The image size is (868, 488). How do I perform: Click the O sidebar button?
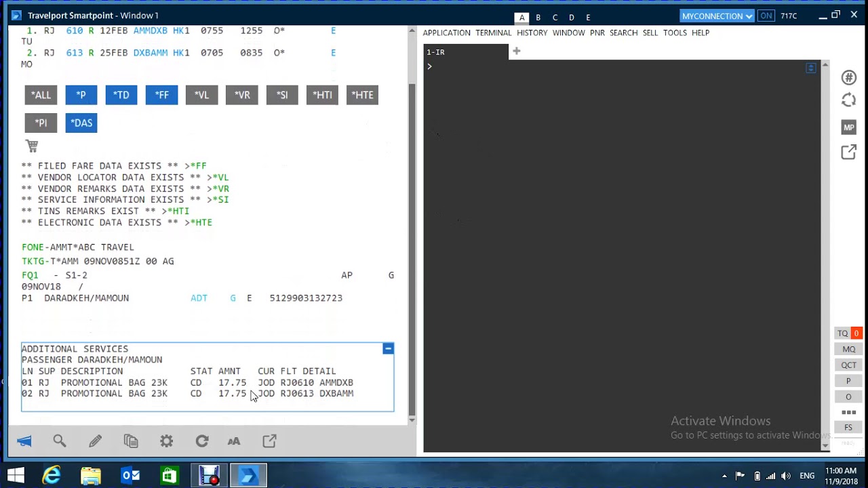point(848,396)
